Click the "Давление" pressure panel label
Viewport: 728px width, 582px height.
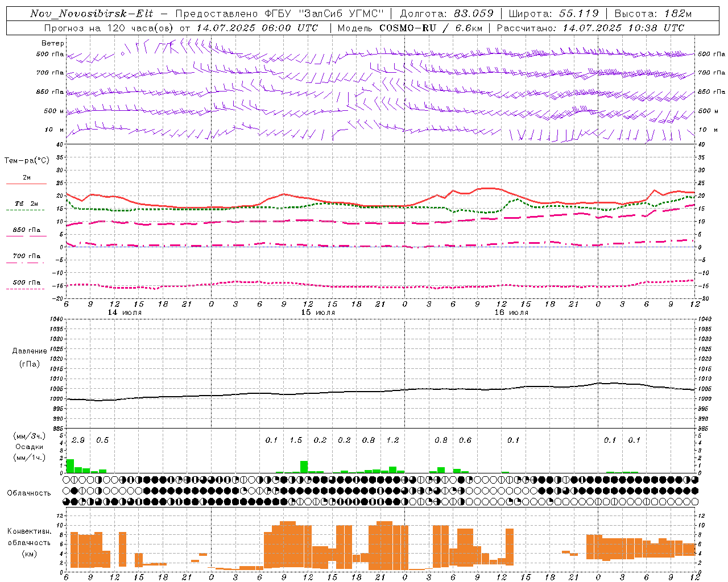click(30, 351)
